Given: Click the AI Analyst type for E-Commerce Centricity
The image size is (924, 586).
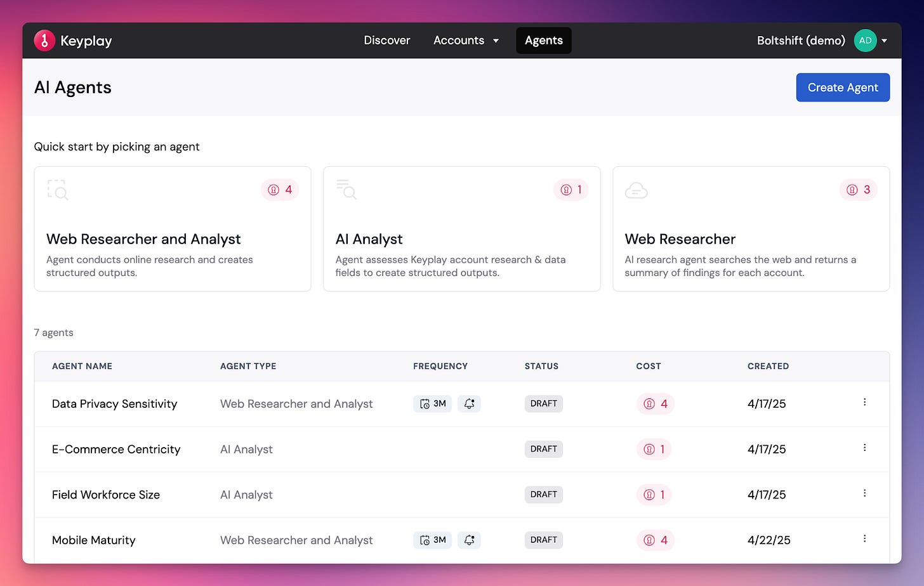Looking at the screenshot, I should click(x=246, y=450).
